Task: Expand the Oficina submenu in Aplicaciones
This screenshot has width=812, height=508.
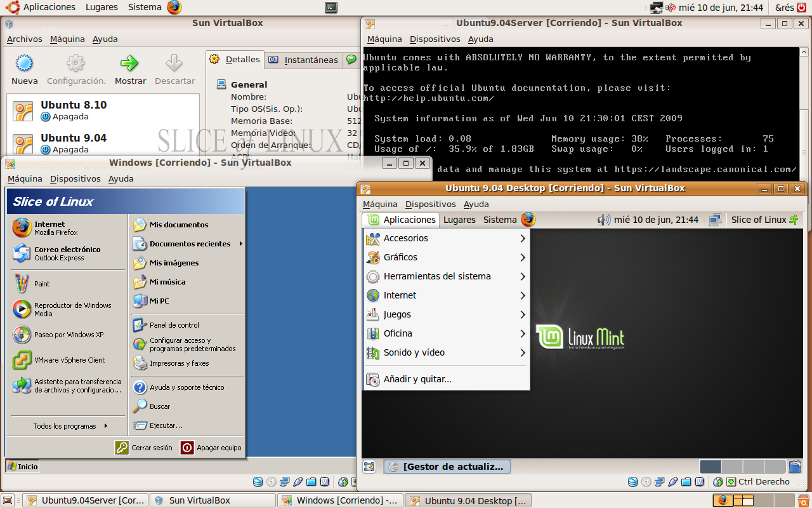Action: click(x=400, y=333)
